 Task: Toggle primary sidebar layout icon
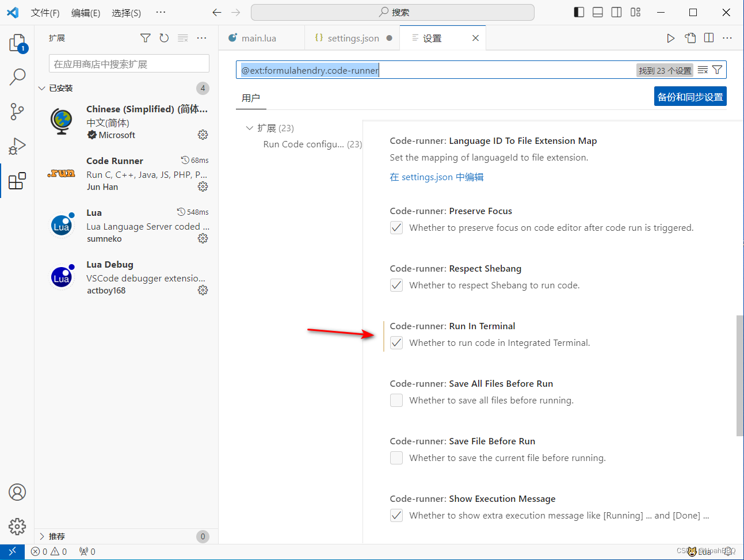pyautogui.click(x=579, y=12)
